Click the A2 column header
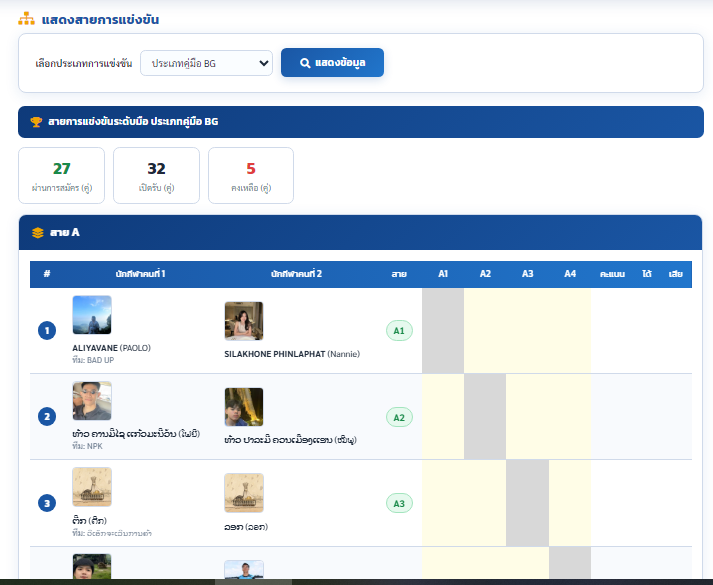This screenshot has width=713, height=585. (485, 274)
